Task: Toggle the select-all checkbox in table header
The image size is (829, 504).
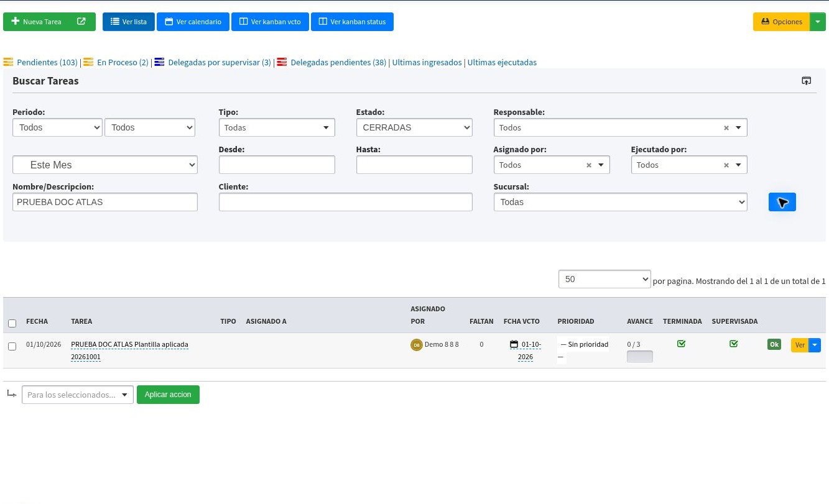Action: pos(12,323)
